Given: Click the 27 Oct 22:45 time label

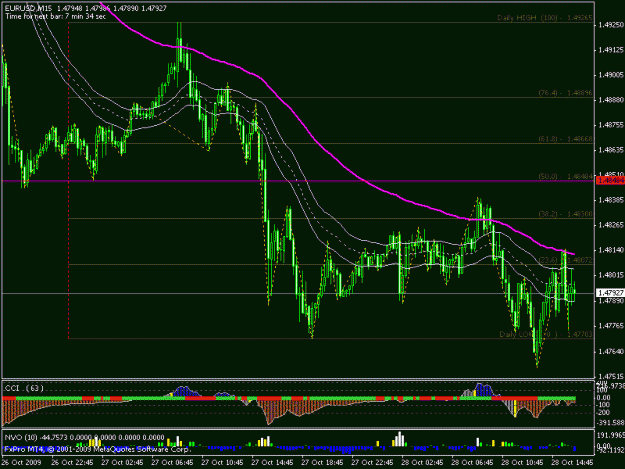Looking at the screenshot, I should click(x=372, y=463).
